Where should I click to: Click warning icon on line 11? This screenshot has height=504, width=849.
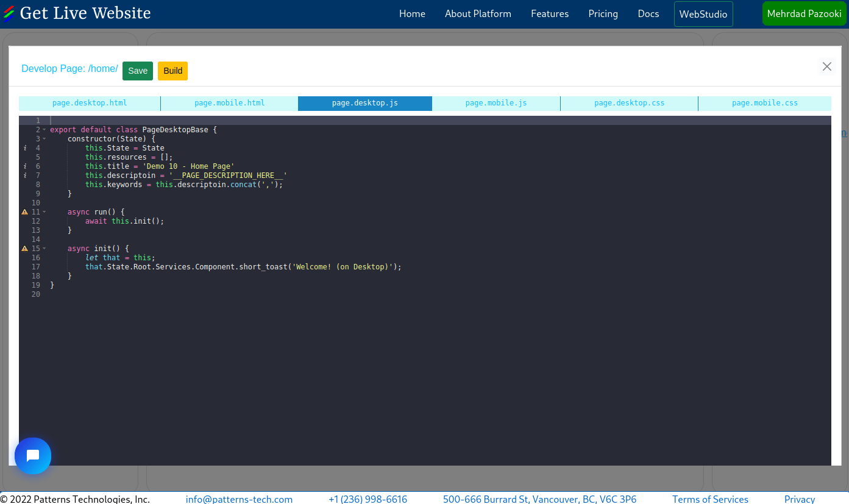click(x=25, y=212)
